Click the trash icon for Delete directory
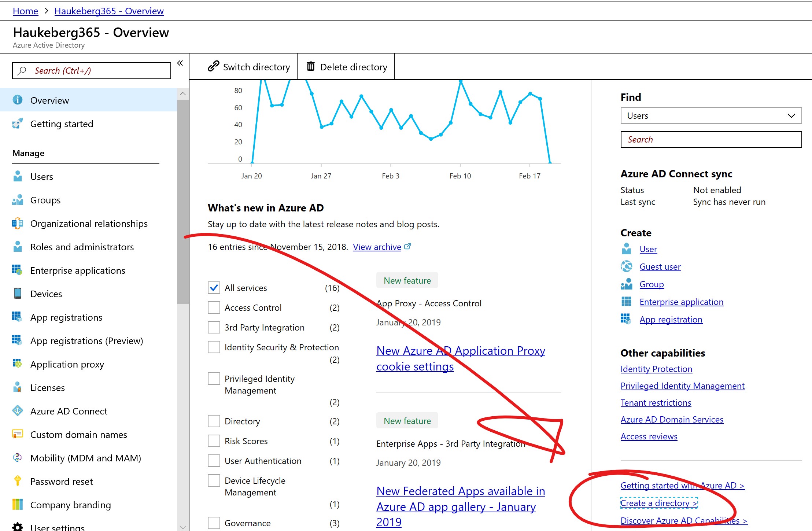 pyautogui.click(x=310, y=66)
